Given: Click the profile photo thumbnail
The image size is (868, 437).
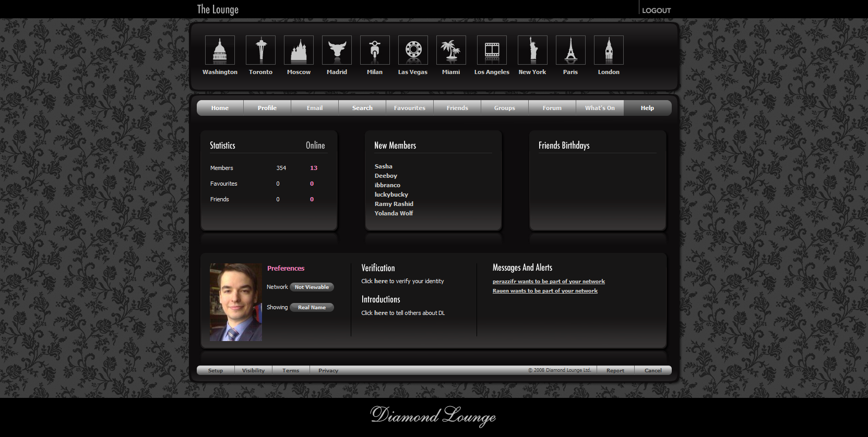Looking at the screenshot, I should click(236, 302).
